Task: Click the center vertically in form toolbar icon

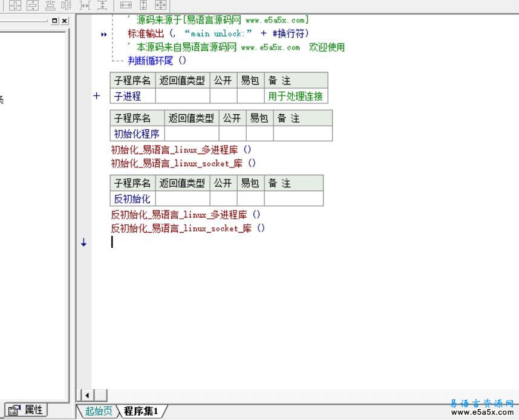Action: [33, 5]
